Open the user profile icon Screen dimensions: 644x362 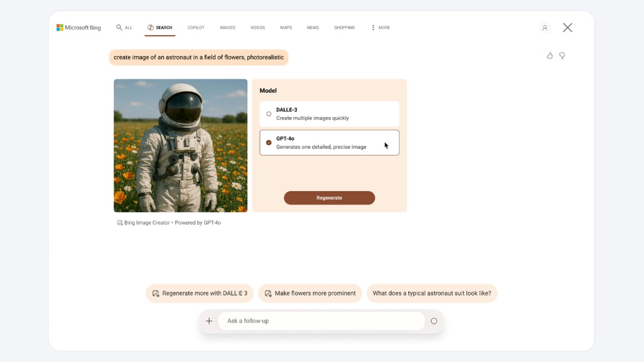point(544,27)
